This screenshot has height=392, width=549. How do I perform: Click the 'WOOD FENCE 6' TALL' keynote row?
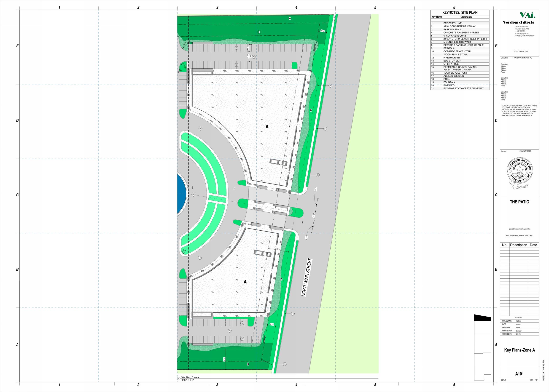tap(460, 55)
